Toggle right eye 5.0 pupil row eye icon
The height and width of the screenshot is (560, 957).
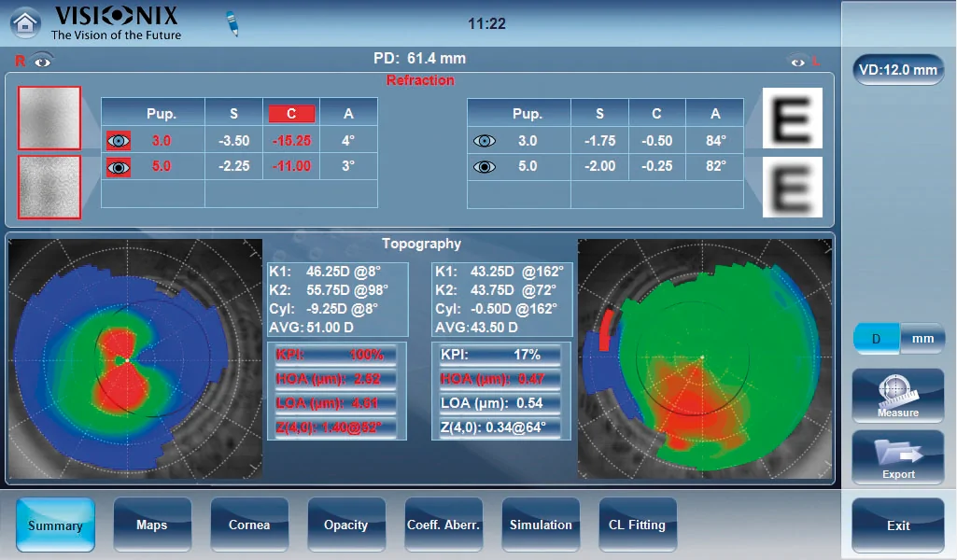pyautogui.click(x=119, y=167)
